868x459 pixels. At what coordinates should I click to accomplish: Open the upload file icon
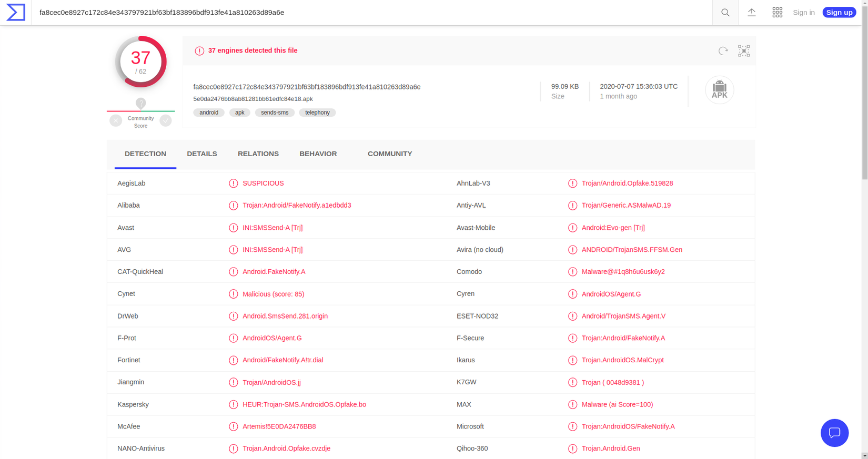click(x=752, y=13)
